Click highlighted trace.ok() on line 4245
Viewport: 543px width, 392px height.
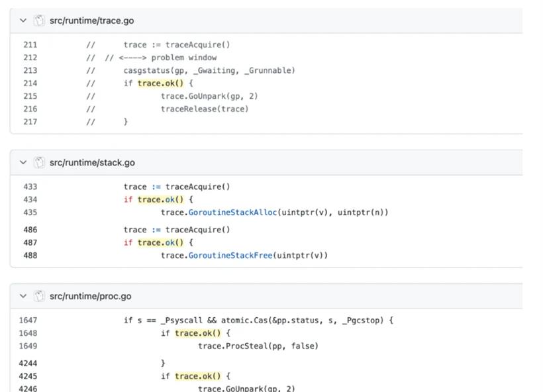(198, 376)
